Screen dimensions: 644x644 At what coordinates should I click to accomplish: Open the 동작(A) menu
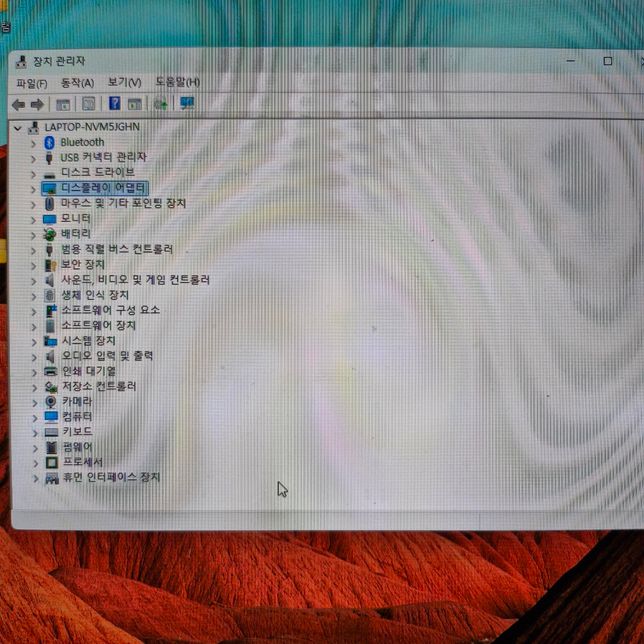pyautogui.click(x=77, y=82)
